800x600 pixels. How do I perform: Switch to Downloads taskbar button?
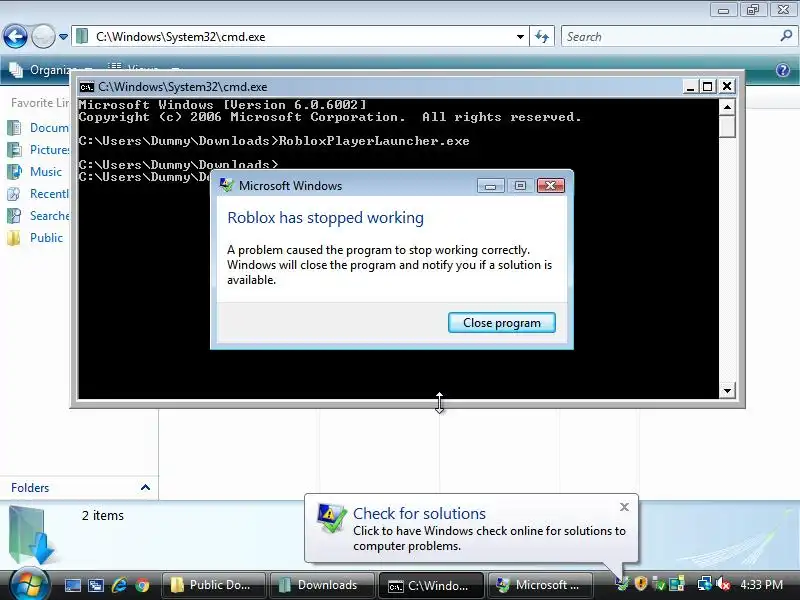321,585
